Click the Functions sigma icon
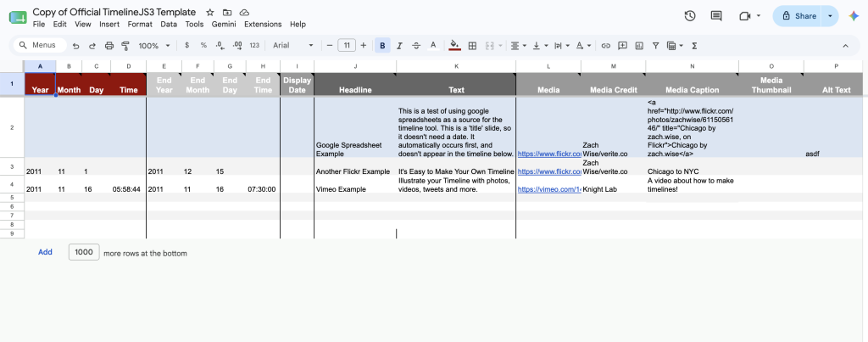Screen dimensions: 868x342 pos(694,46)
